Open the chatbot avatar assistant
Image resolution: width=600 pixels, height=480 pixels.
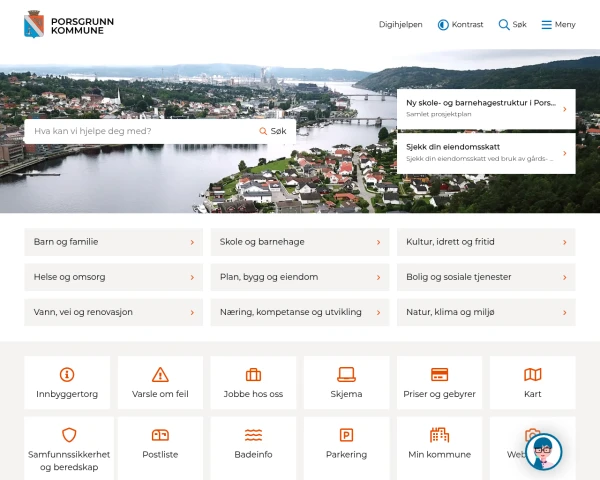[x=543, y=452]
